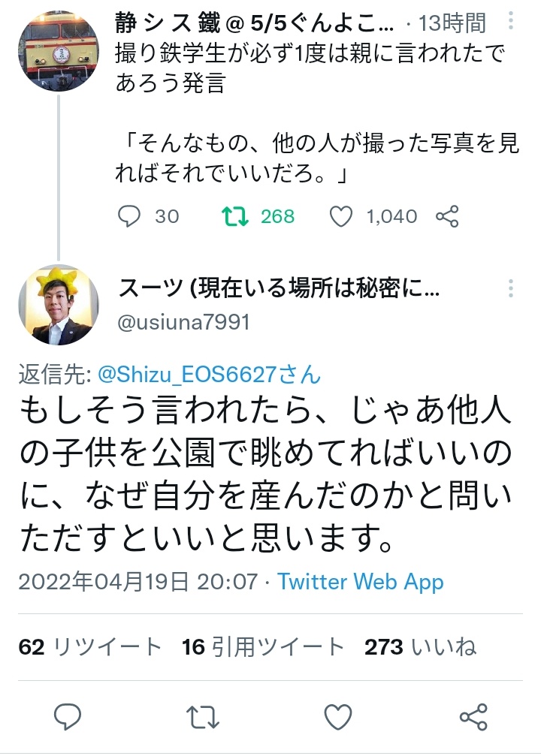Open the train profile picture of the top tweet
The image size is (541, 756).
pyautogui.click(x=59, y=51)
